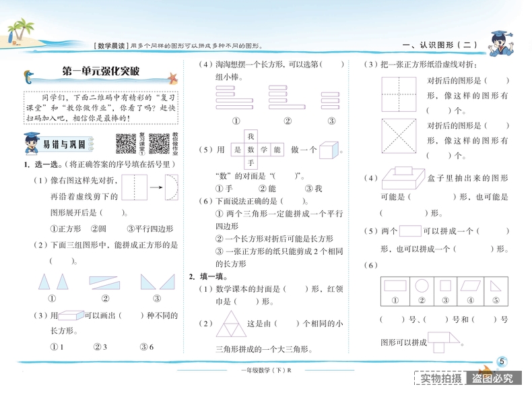Click the heading 2. 填一填。

[x=208, y=276]
